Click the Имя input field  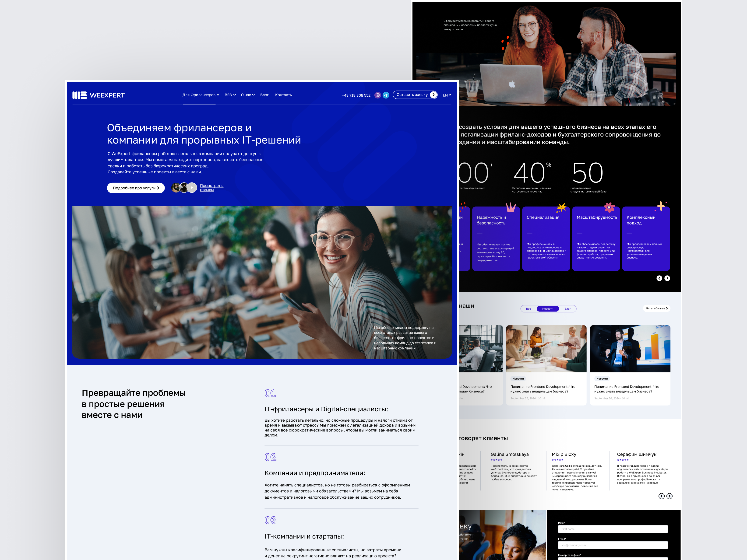pyautogui.click(x=613, y=529)
